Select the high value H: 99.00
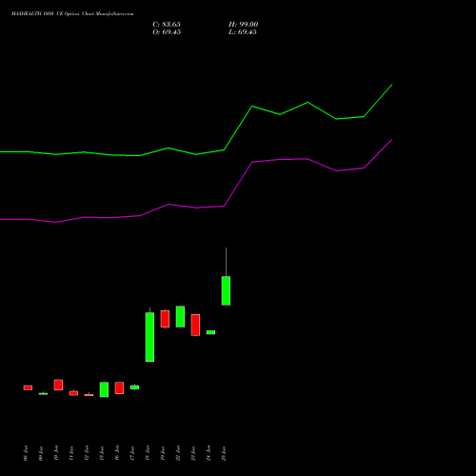The height and width of the screenshot is (476, 476). [x=244, y=24]
